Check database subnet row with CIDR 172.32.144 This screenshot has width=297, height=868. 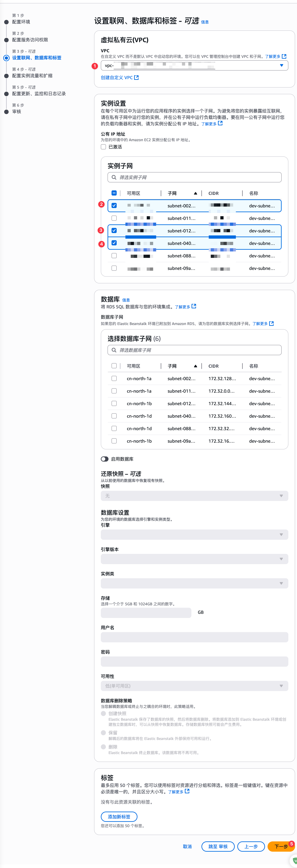(114, 403)
